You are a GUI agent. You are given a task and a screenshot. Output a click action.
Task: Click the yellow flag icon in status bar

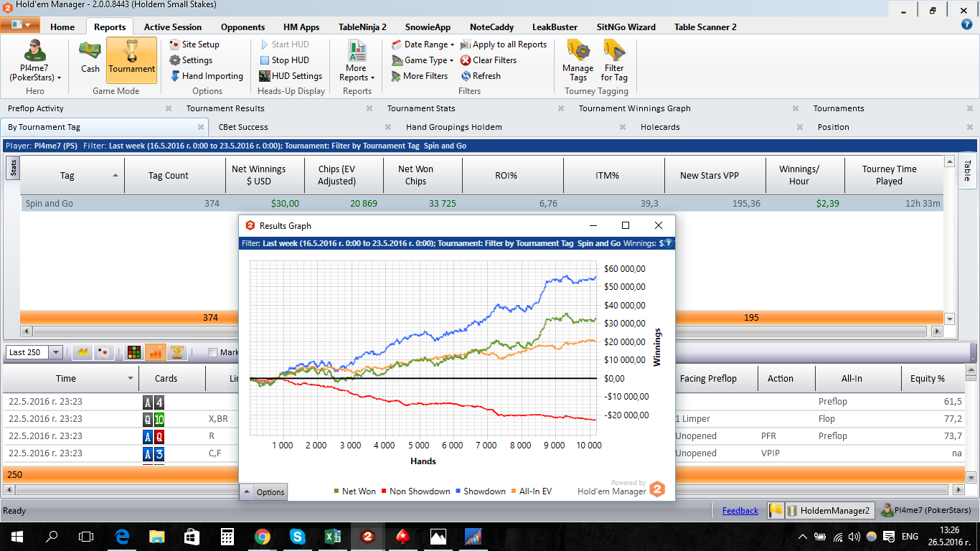pyautogui.click(x=776, y=511)
